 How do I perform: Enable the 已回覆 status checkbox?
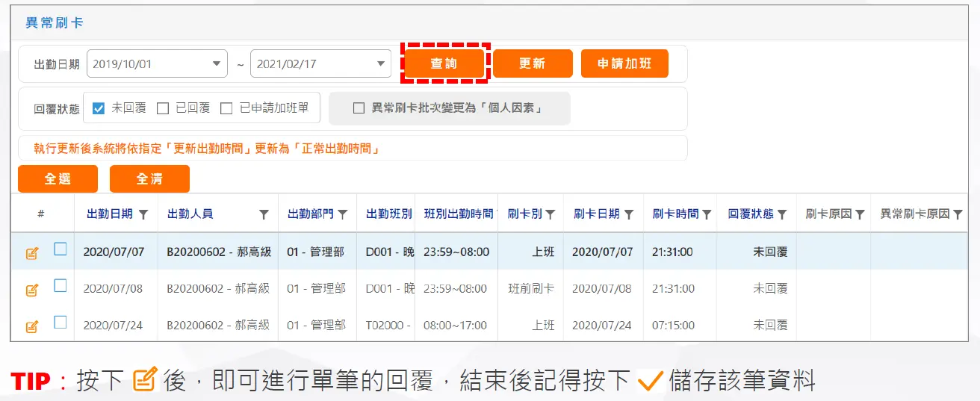coord(163,108)
